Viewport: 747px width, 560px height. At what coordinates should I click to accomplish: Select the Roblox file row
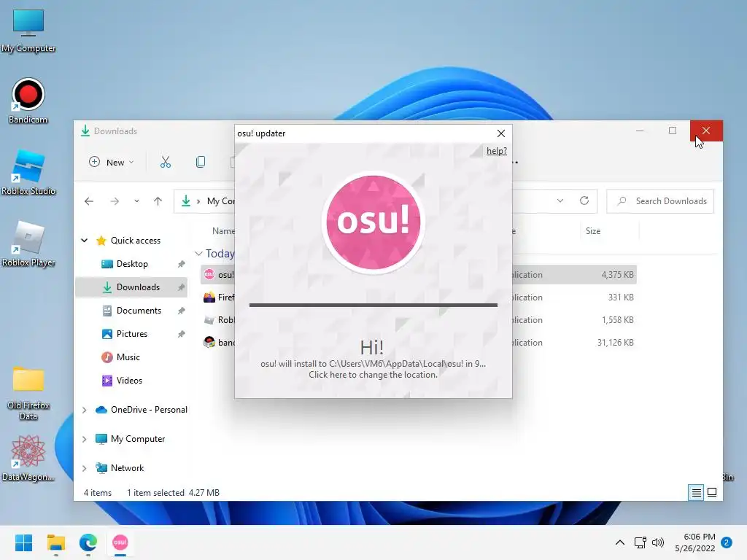217,320
